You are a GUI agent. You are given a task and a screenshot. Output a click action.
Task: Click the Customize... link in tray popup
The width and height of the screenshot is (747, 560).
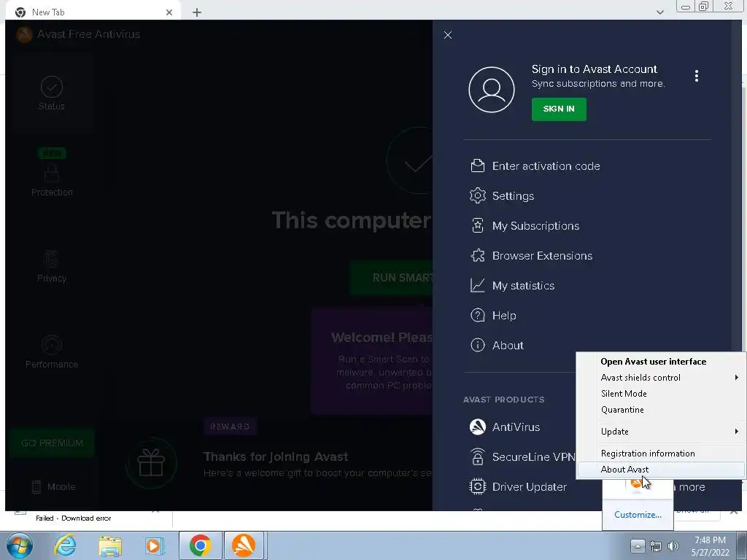[x=638, y=515]
